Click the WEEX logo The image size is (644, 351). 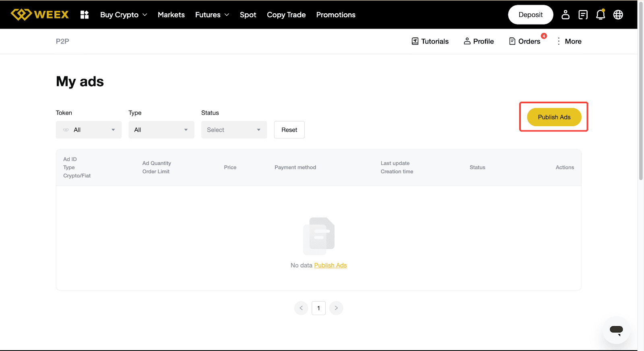(x=39, y=15)
